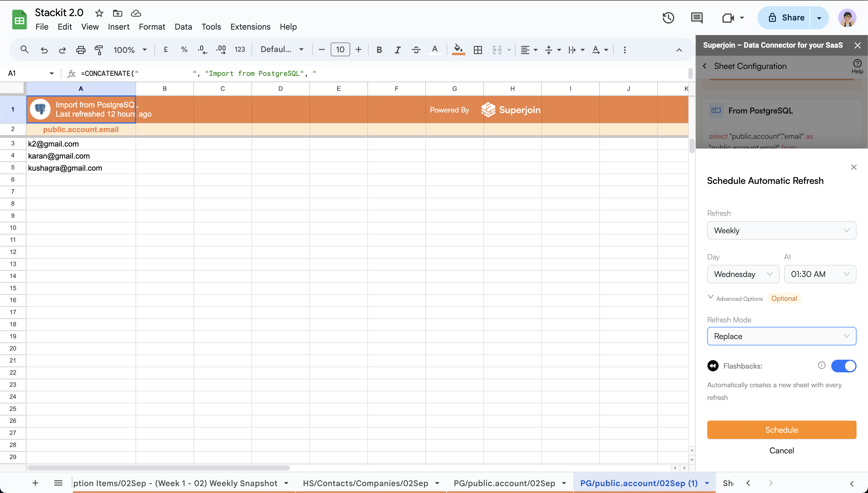Switch to HS/Contacts/Companies/02Sep sheet tab
868x493 pixels.
(x=365, y=483)
